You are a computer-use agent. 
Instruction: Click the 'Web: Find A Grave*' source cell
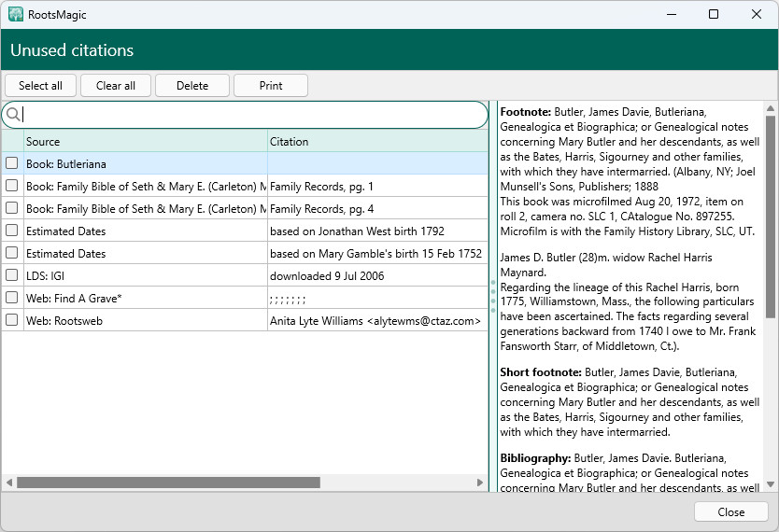[x=146, y=299]
